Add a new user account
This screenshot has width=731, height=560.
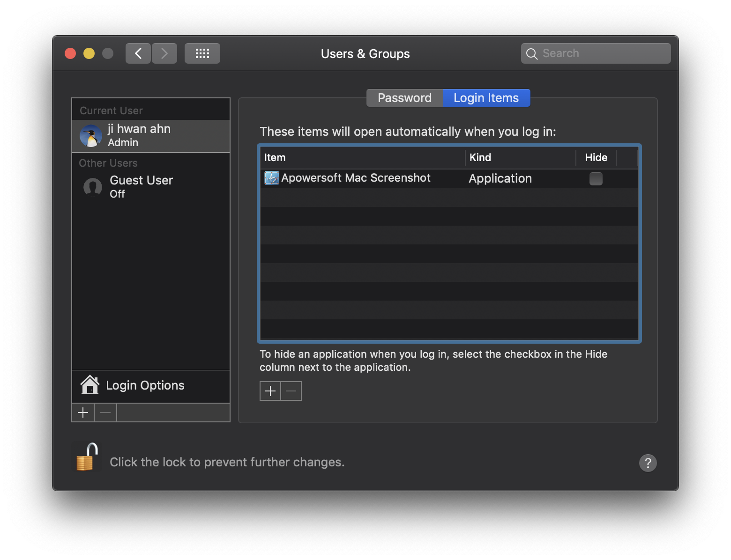(83, 413)
